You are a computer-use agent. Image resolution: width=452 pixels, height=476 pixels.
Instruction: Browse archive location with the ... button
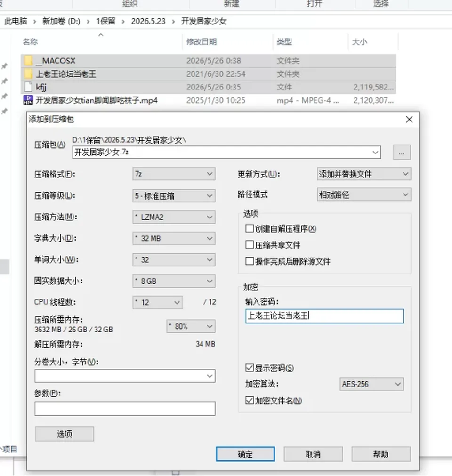[402, 152]
